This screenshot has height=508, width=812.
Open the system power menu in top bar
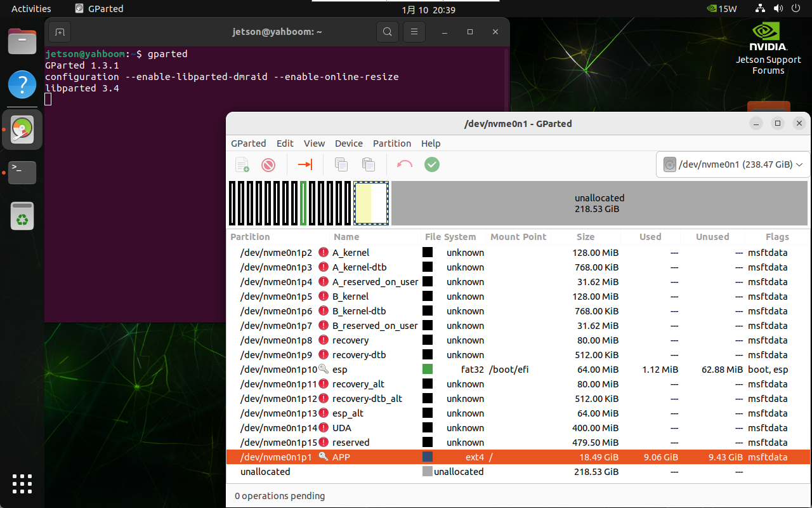click(796, 8)
